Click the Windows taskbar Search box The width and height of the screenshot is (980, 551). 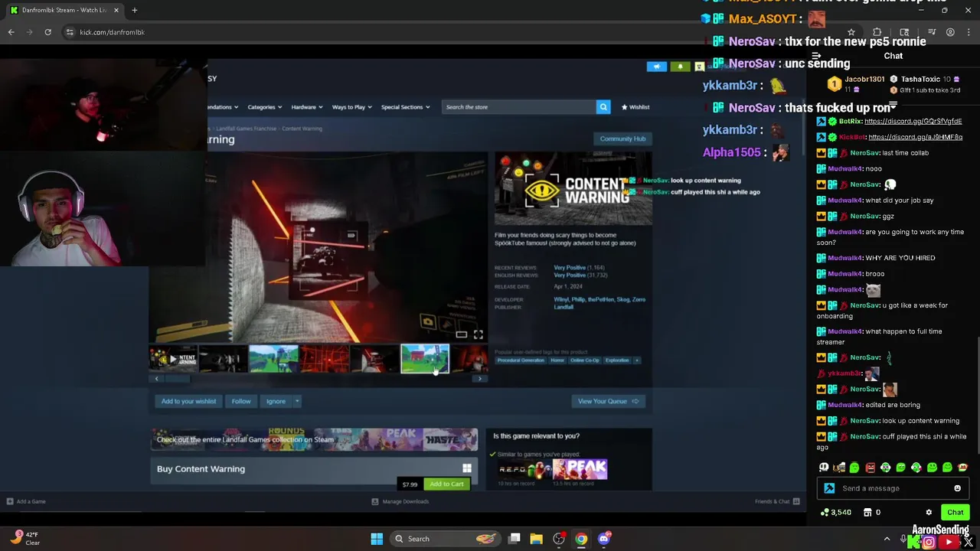coord(444,539)
